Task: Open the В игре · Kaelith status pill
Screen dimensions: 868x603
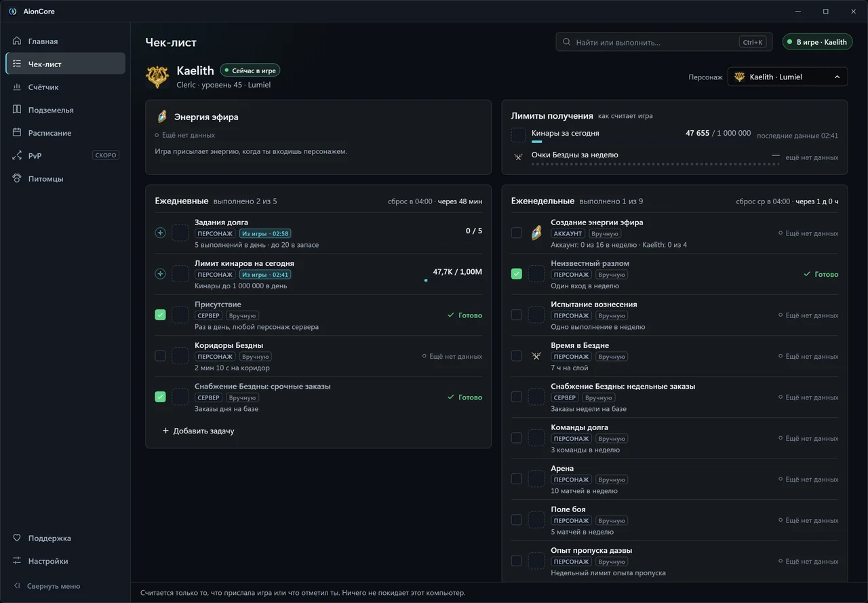Action: pyautogui.click(x=817, y=42)
